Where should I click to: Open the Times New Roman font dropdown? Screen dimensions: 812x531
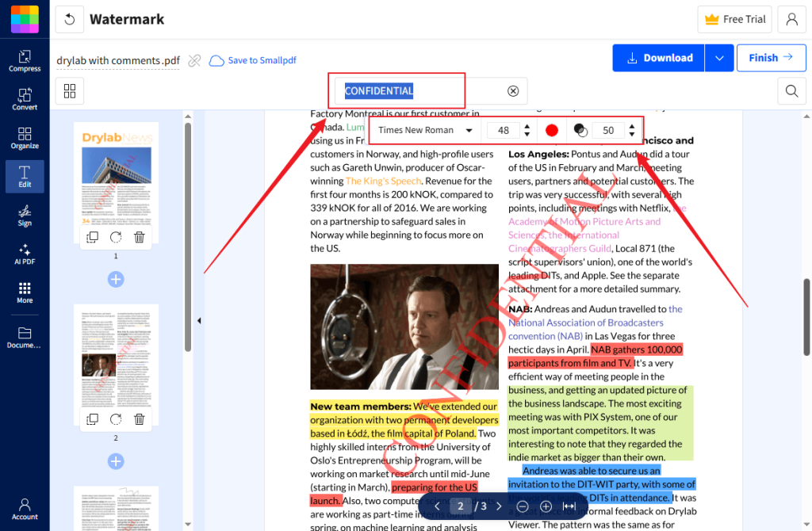pyautogui.click(x=423, y=130)
